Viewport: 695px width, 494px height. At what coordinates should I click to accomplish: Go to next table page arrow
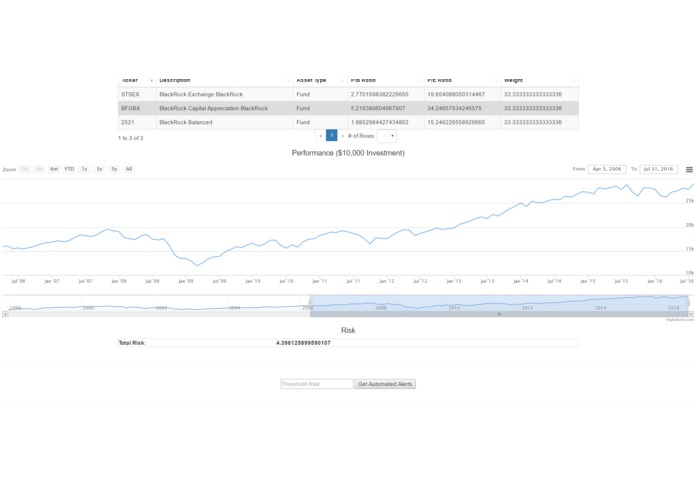point(343,136)
